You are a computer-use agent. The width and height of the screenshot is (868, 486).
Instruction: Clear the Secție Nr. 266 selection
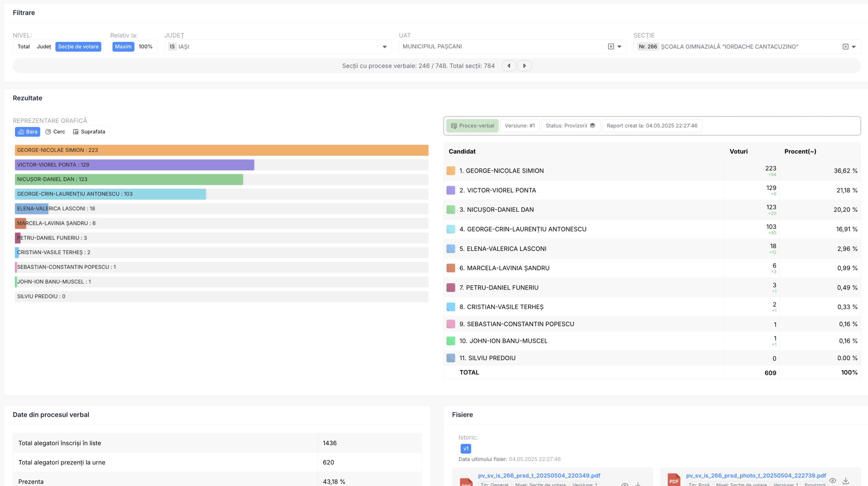845,46
